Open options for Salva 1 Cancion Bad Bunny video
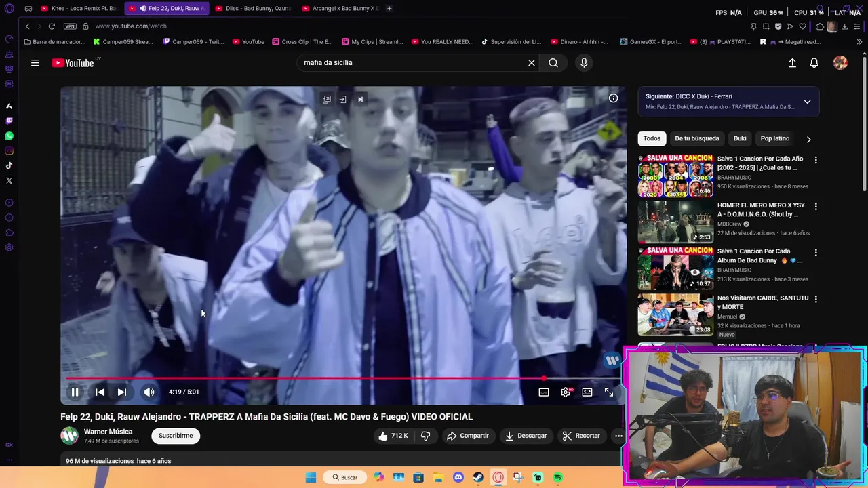Image resolution: width=868 pixels, height=488 pixels. point(816,253)
